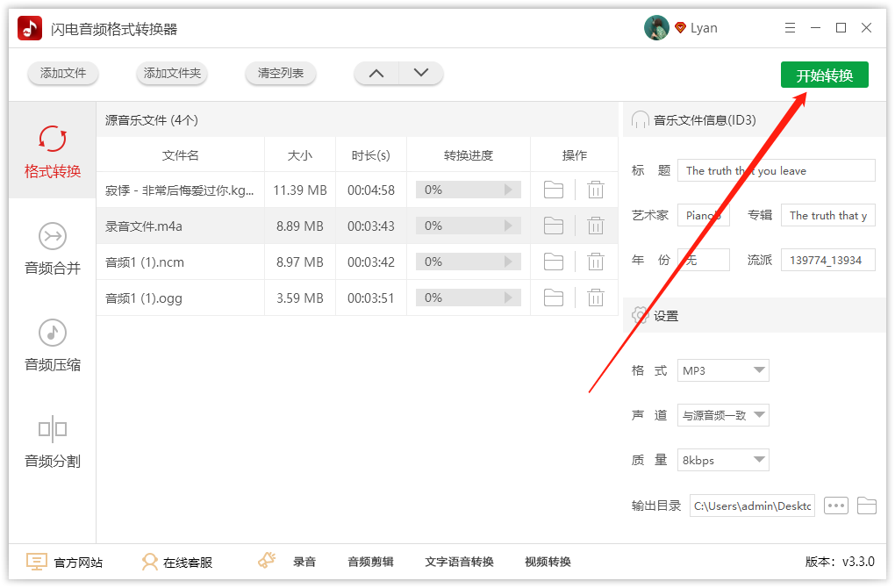The width and height of the screenshot is (895, 588).
Task: Start conversion progress bar for first file
Action: point(508,190)
